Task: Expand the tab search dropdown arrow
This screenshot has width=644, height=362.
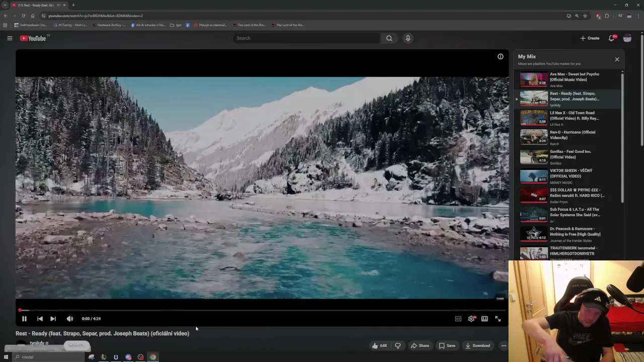Action: pyautogui.click(x=5, y=5)
